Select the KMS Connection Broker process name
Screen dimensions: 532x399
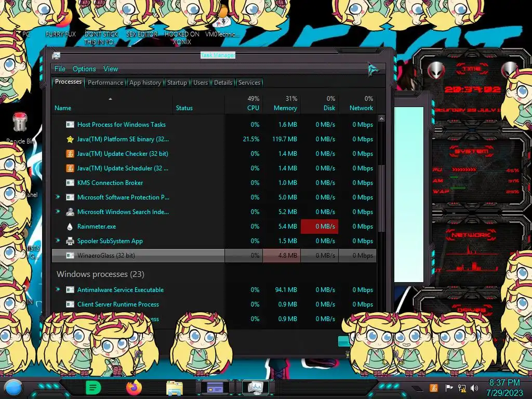(110, 183)
